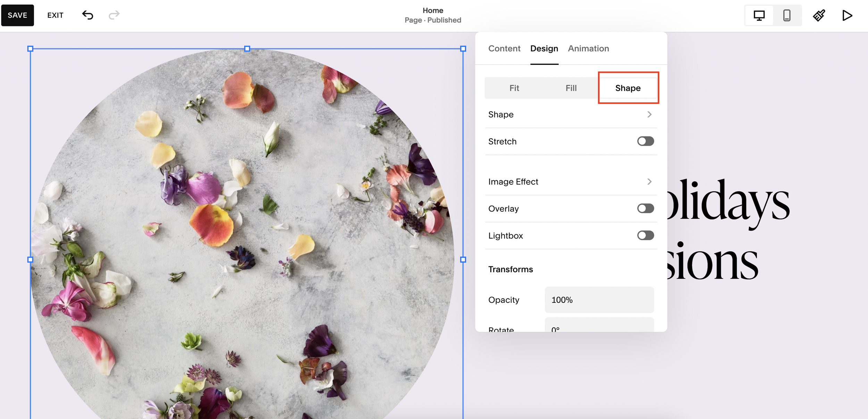This screenshot has height=419, width=868.
Task: Choose the Fill image mode
Action: point(571,88)
